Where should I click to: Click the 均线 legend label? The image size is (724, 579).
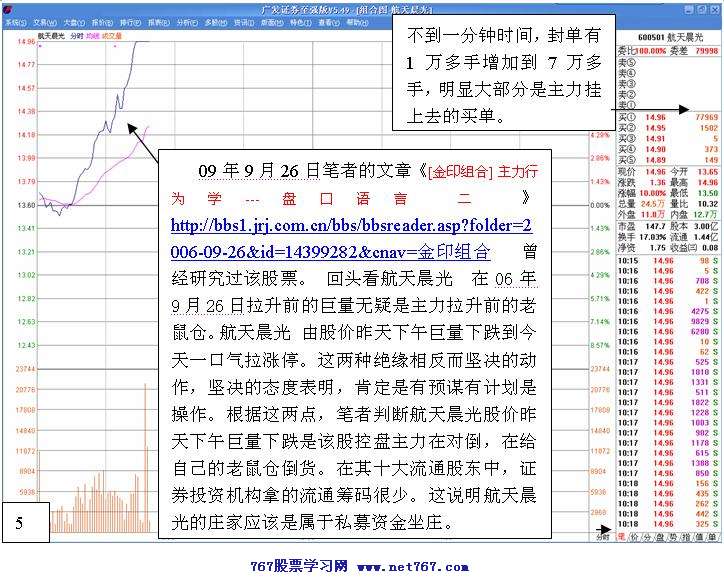tap(92, 36)
